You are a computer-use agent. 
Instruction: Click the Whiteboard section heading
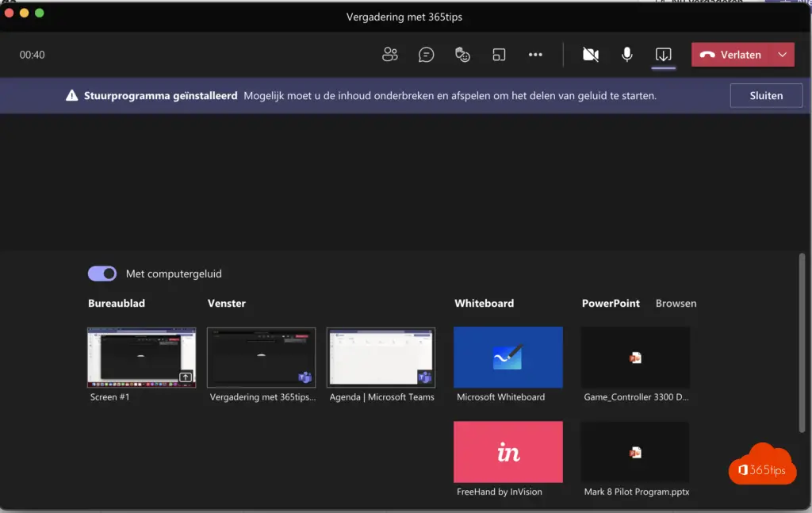[x=485, y=304]
